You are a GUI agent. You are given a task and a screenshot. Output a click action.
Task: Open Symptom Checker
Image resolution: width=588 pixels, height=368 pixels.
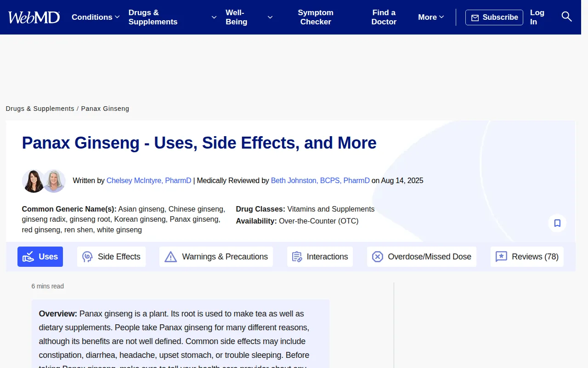pyautogui.click(x=316, y=17)
